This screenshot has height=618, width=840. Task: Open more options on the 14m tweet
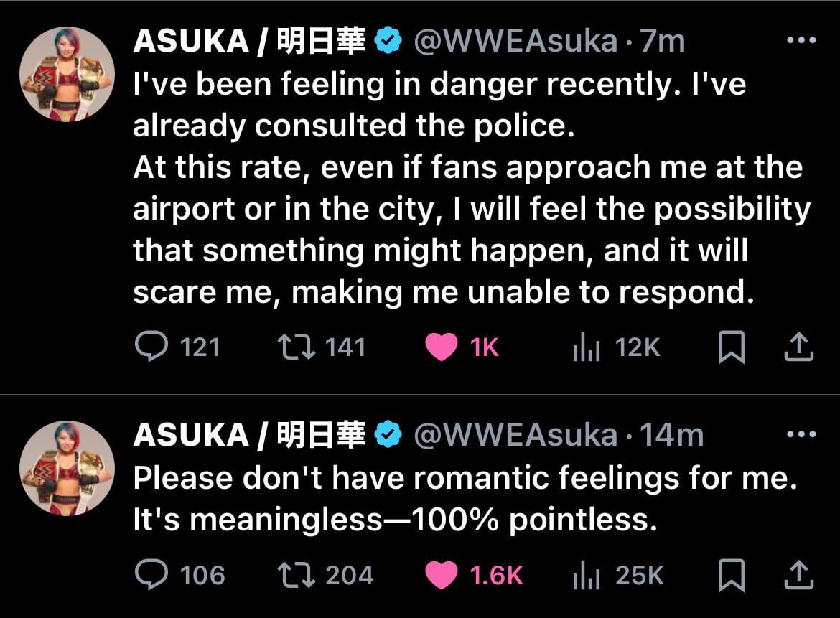click(801, 434)
